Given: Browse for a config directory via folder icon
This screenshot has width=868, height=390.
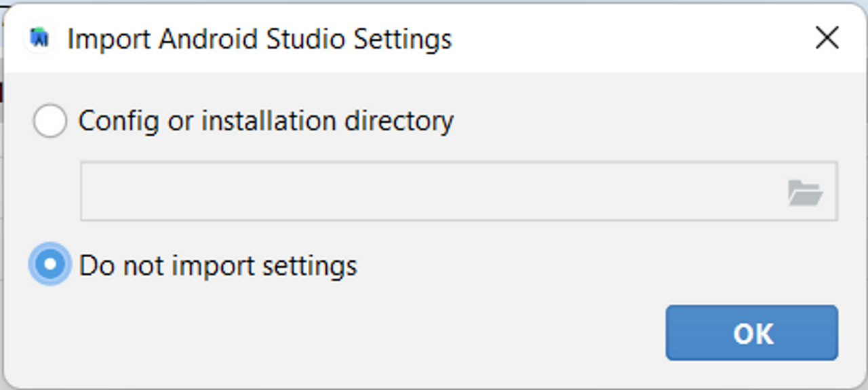Looking at the screenshot, I should click(805, 193).
